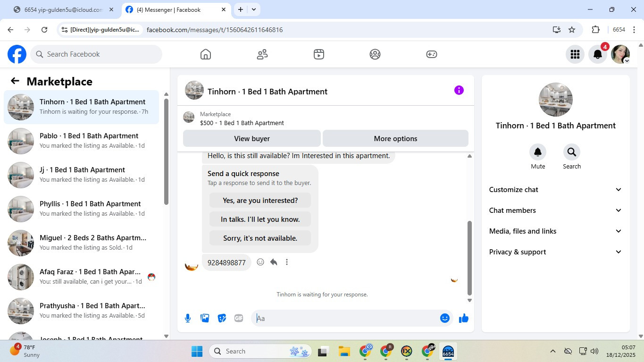Choose a GIF from the composer

[x=239, y=318]
